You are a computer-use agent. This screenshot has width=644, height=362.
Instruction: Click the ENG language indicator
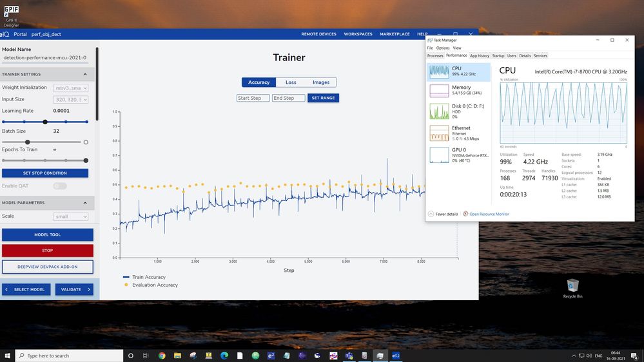point(598,356)
